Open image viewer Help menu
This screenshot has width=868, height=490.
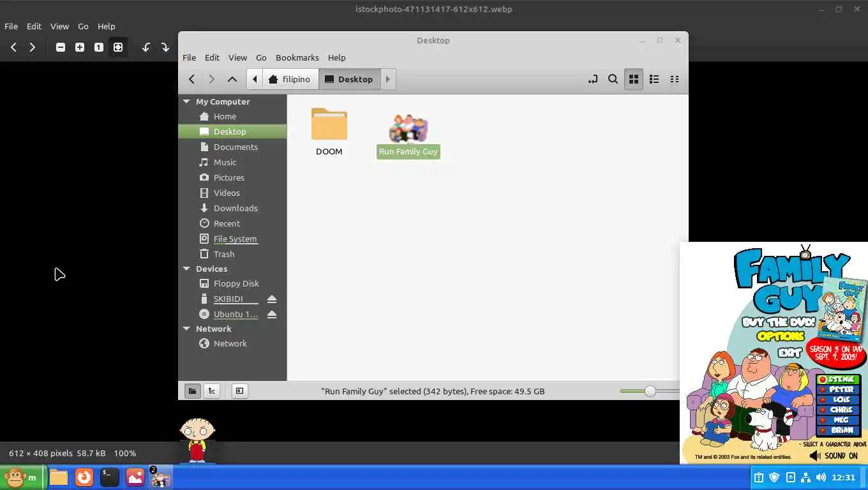(x=106, y=26)
